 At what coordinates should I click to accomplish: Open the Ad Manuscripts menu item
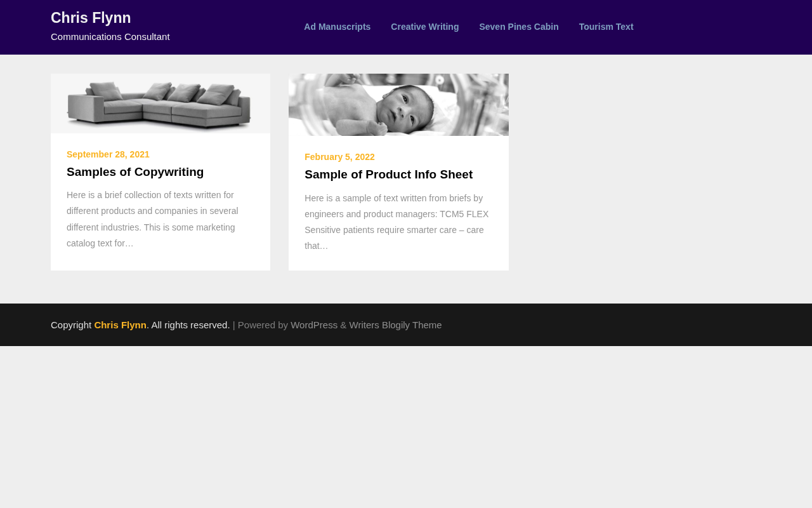tap(337, 27)
